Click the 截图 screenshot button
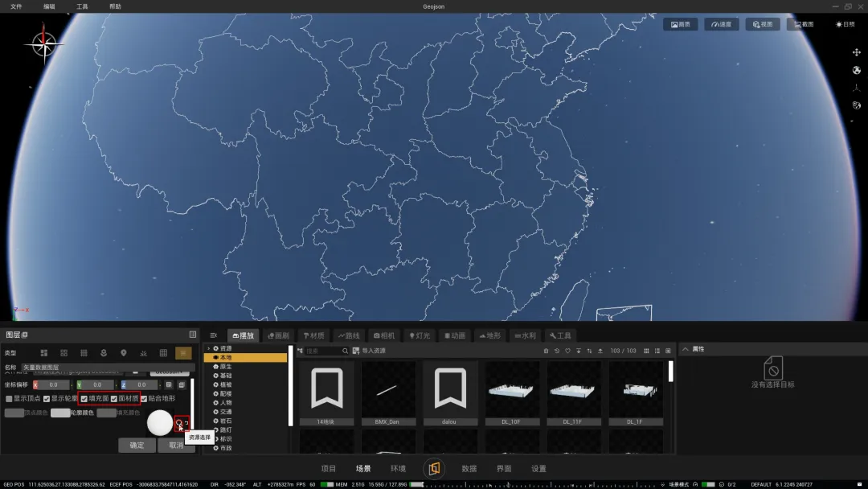This screenshot has height=489, width=868. click(804, 24)
